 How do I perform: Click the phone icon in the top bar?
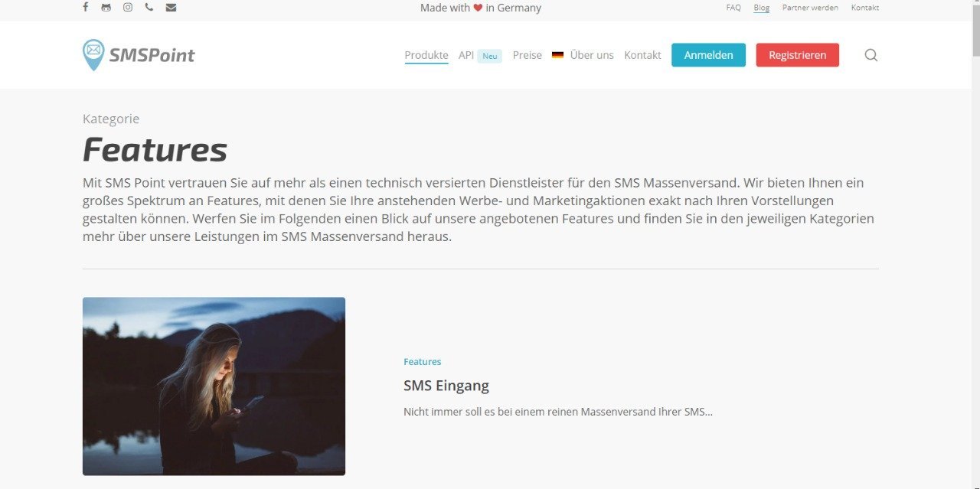pyautogui.click(x=149, y=8)
